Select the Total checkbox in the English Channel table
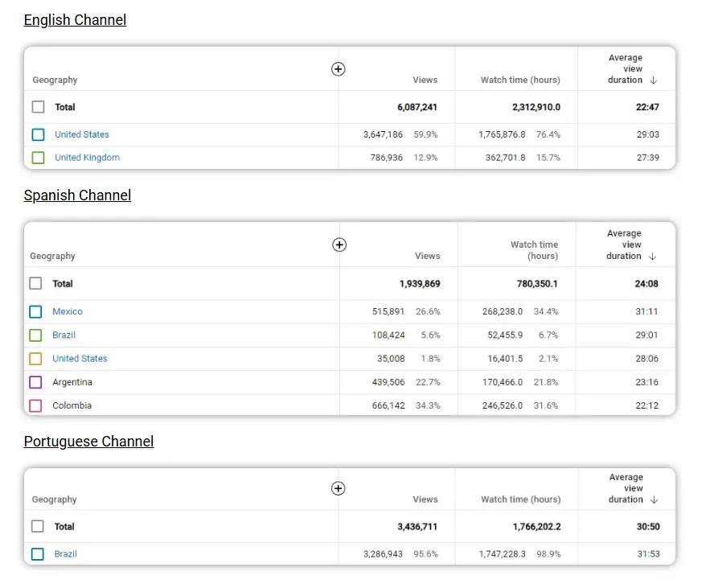 (x=37, y=107)
